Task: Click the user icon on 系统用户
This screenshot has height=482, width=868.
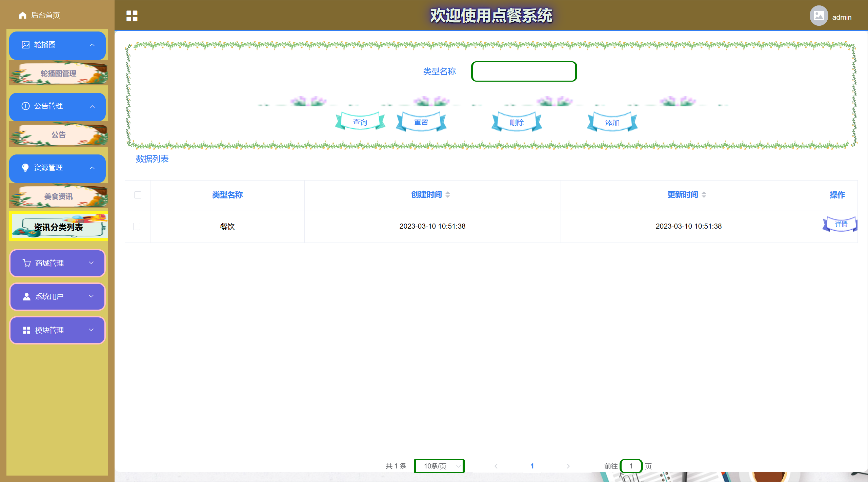Action: pyautogui.click(x=26, y=296)
